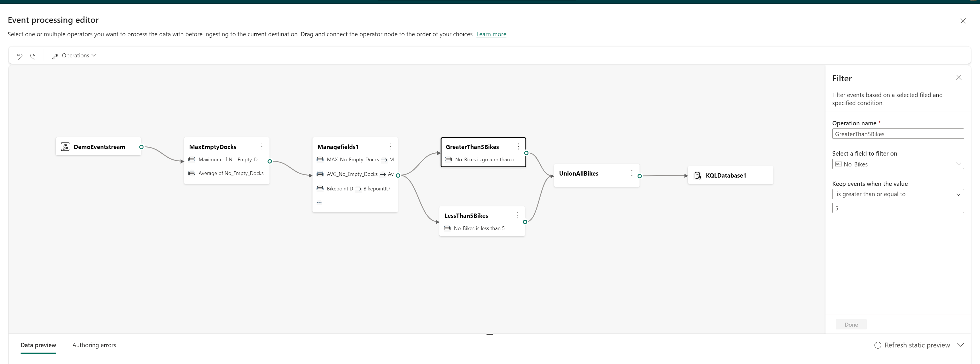Click the AVG_No_Empty_Docks mapping row
This screenshot has height=364, width=980.
(x=355, y=174)
